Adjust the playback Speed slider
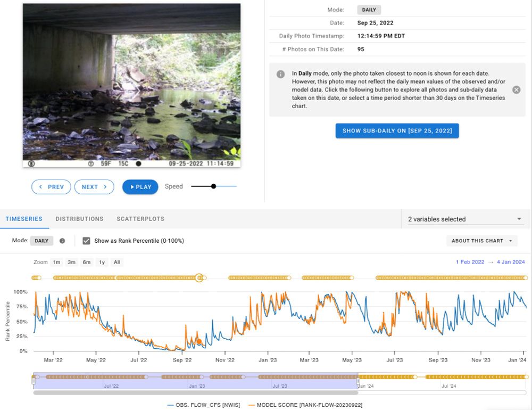The image size is (532, 410). coord(213,186)
